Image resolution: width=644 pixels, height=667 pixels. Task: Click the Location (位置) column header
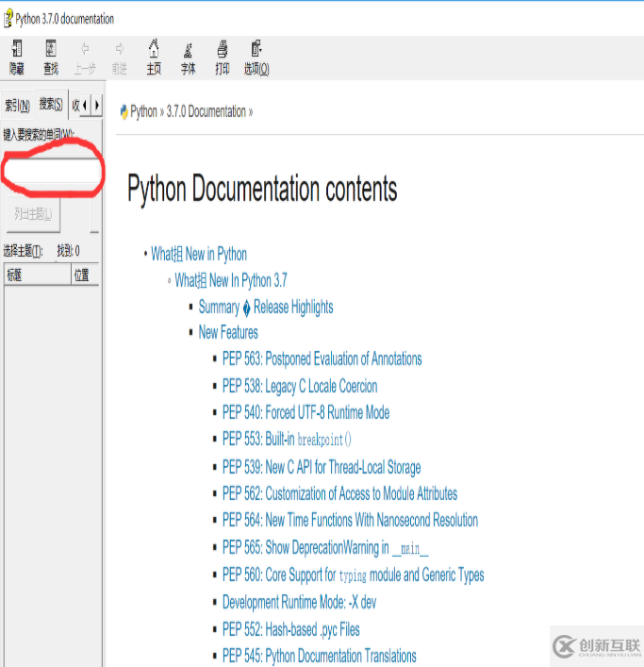pos(85,275)
